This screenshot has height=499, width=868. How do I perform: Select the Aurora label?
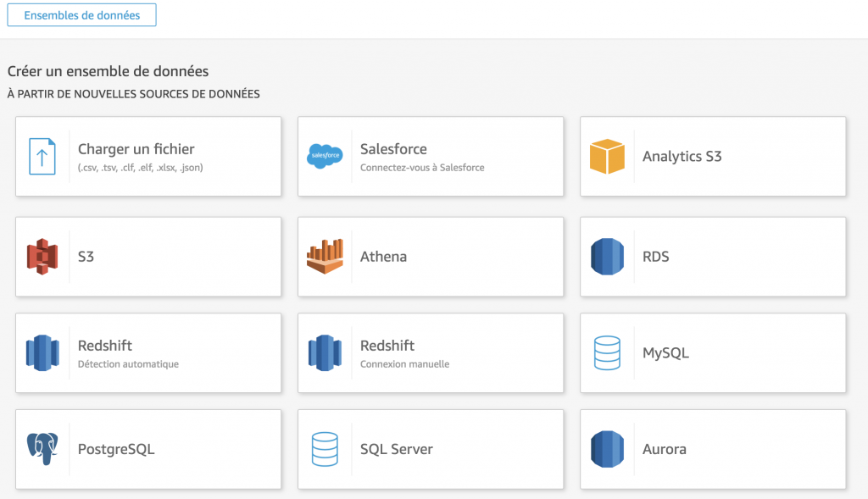[665, 449]
